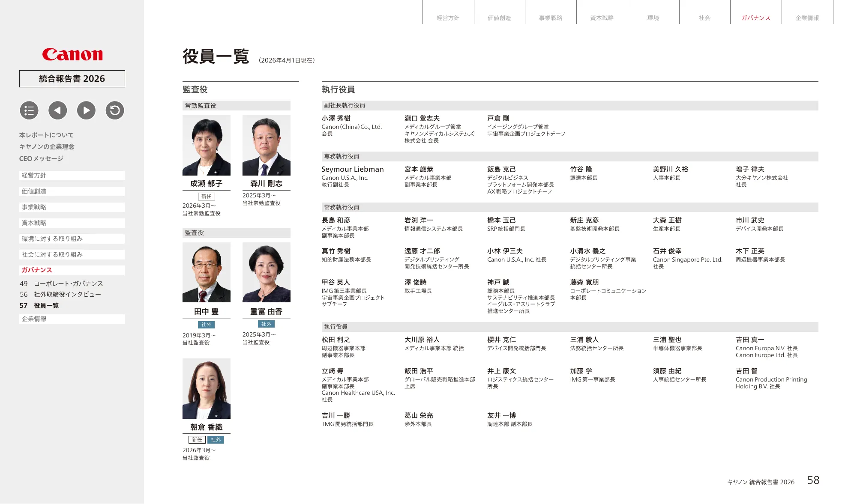Click the photo of 田中 豊
Image resolution: width=857 pixels, height=504 pixels.
[207, 272]
